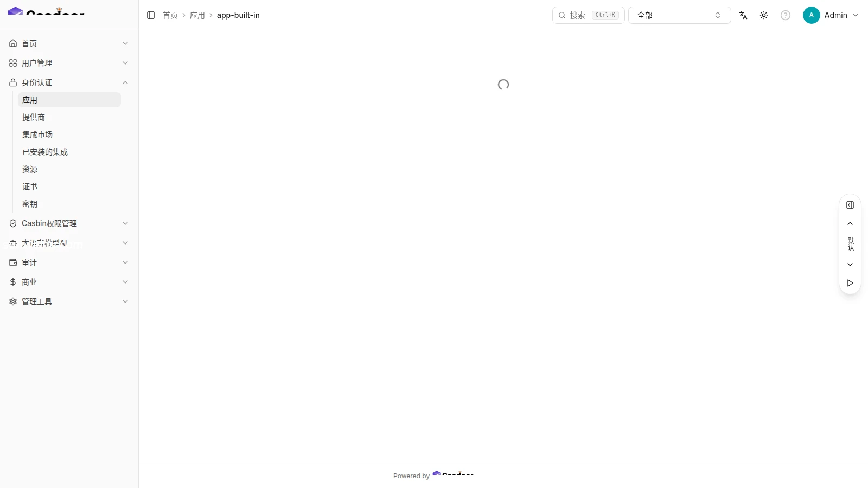Click the top-left Casdoor logo

[x=47, y=11]
